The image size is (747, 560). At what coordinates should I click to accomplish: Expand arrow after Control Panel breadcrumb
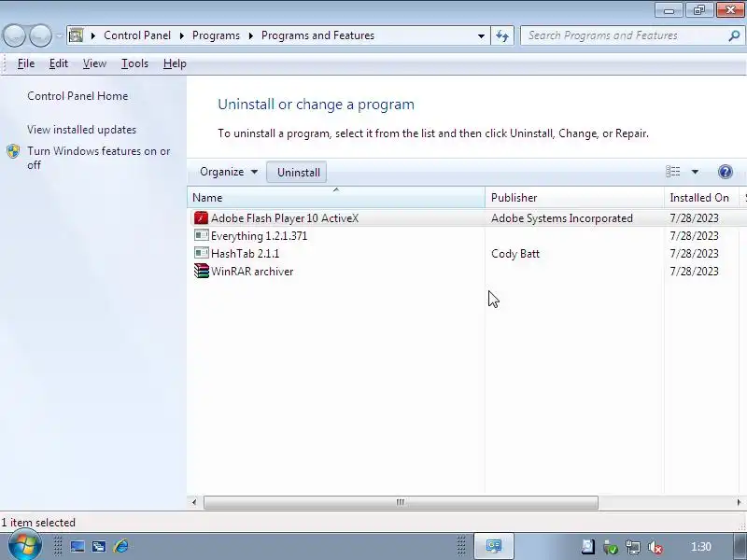(x=182, y=35)
